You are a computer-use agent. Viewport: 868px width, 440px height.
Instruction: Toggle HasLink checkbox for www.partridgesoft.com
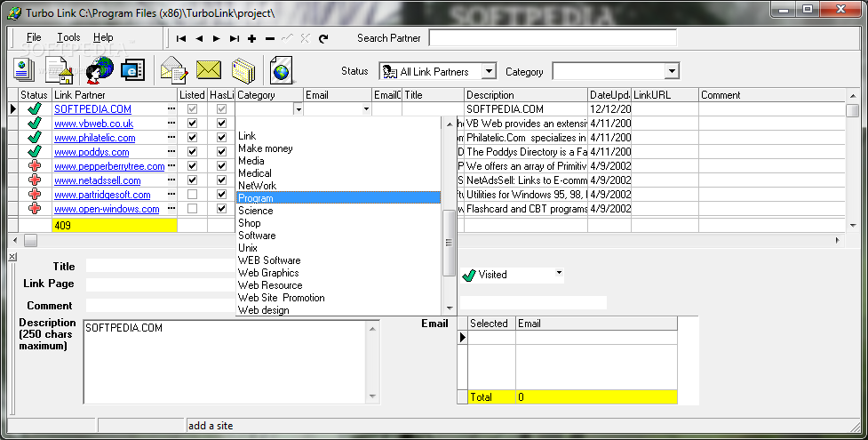coord(221,195)
